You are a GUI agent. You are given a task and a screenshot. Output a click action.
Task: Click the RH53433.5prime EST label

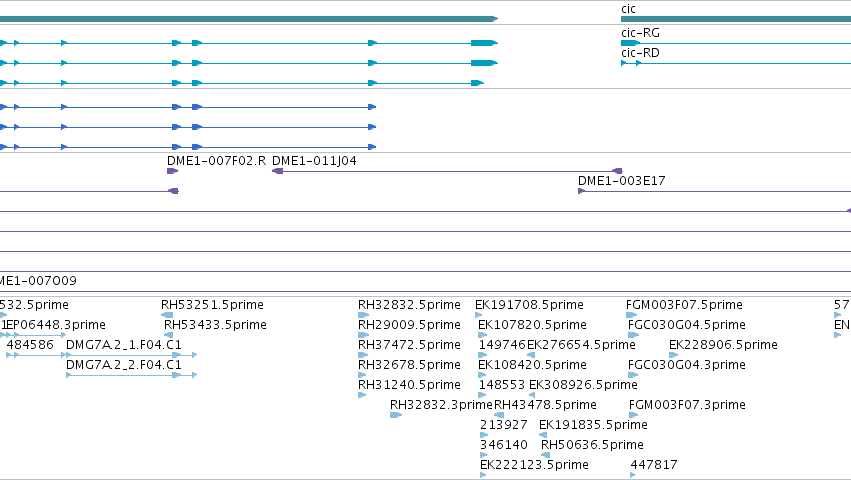(x=215, y=325)
